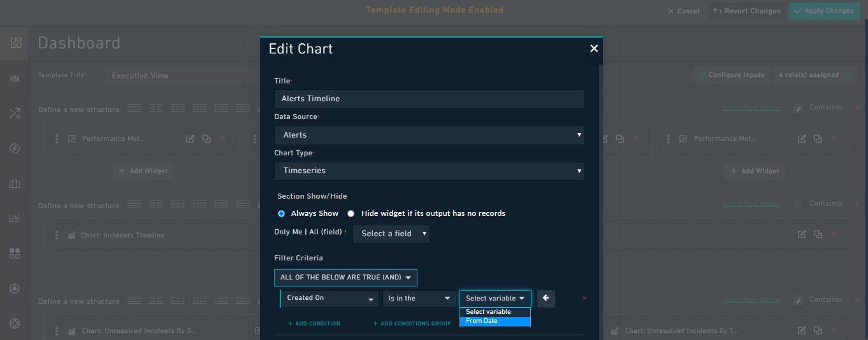Choose Select variable option in the open list
868x340 pixels.
(495, 312)
